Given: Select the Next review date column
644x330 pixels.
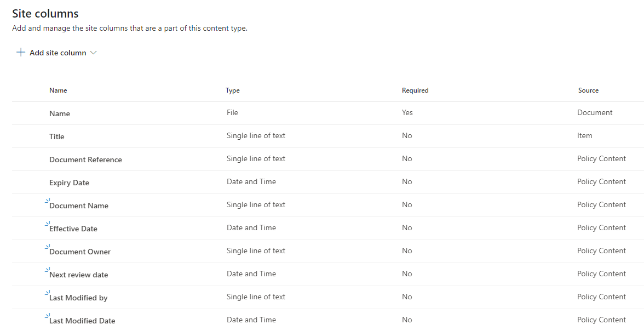Looking at the screenshot, I should [79, 275].
